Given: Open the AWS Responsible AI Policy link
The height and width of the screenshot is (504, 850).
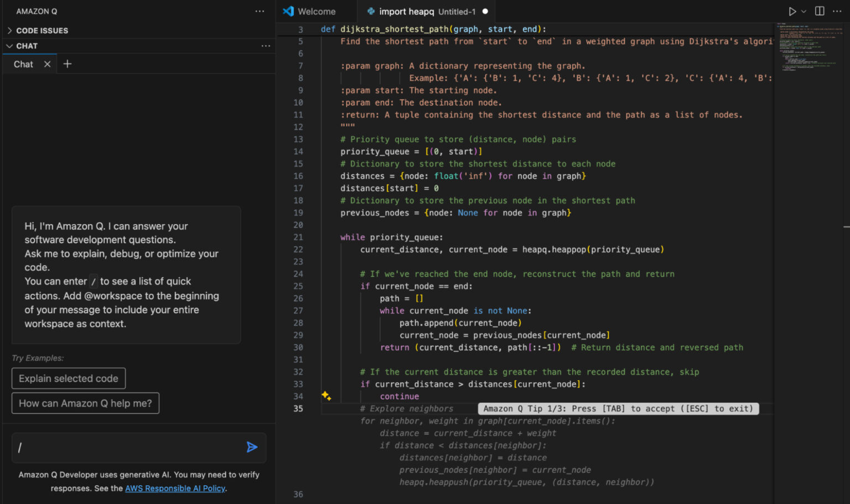Looking at the screenshot, I should (175, 488).
